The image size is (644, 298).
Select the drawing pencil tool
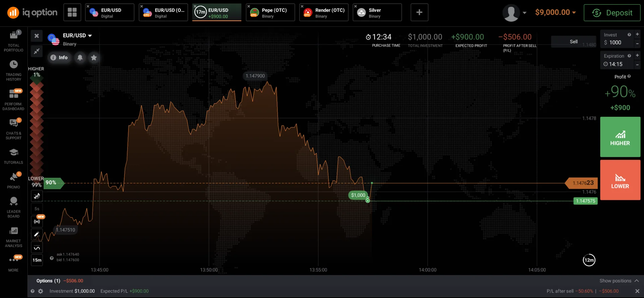click(x=37, y=234)
